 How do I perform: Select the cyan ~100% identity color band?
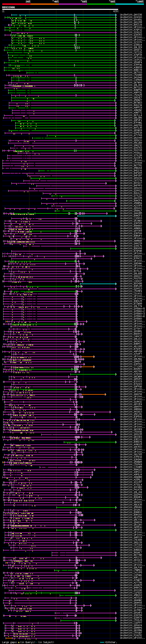tap(130, 4)
